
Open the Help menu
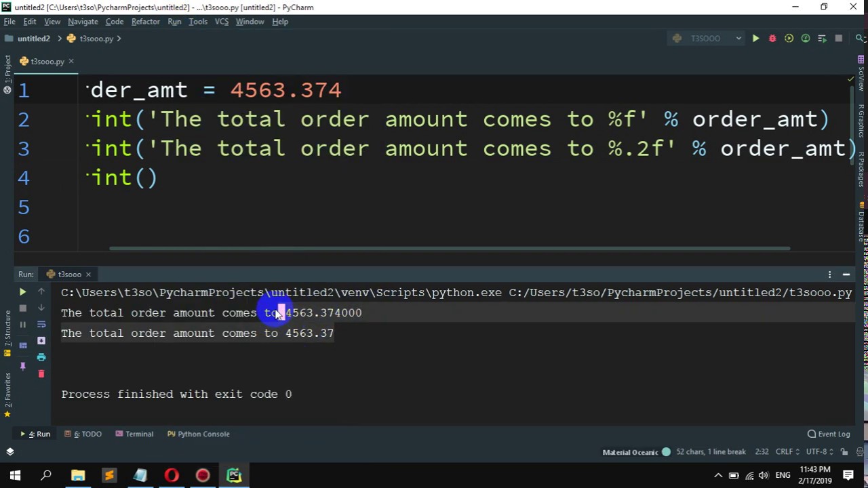click(280, 22)
